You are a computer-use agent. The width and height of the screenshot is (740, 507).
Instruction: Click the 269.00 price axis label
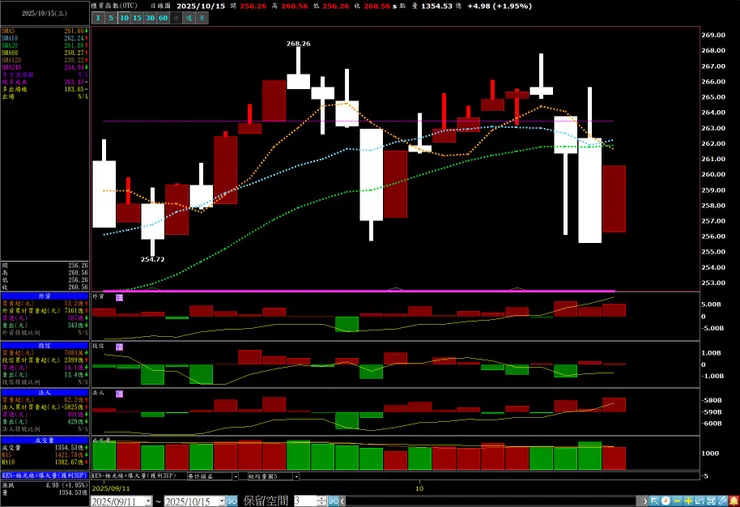(713, 35)
